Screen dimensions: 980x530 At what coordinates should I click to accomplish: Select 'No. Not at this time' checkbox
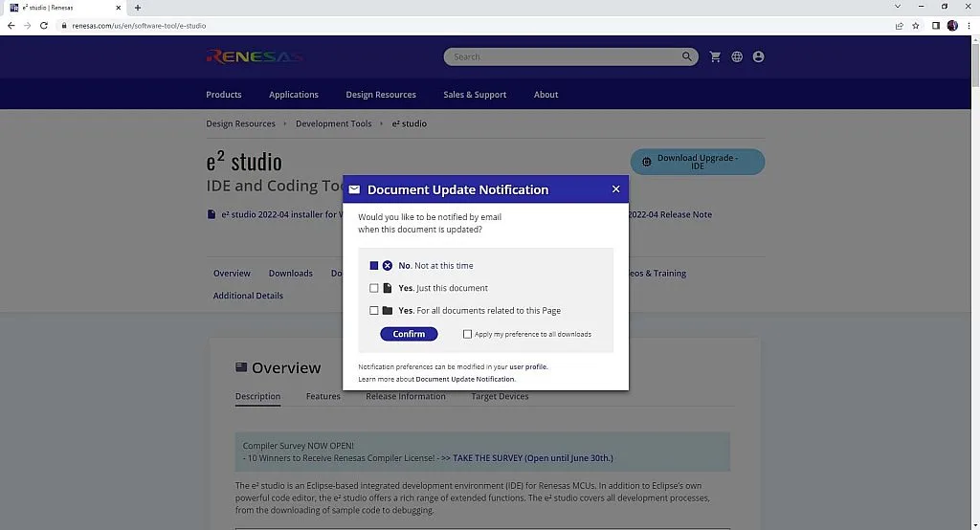coord(374,266)
